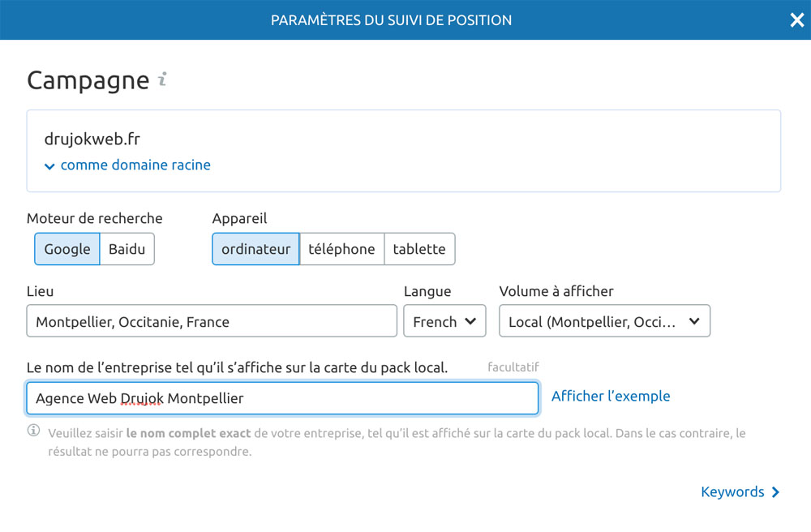Viewport: 811px width, 532px height.
Task: Open the comme domaine racine options
Action: coord(127,165)
